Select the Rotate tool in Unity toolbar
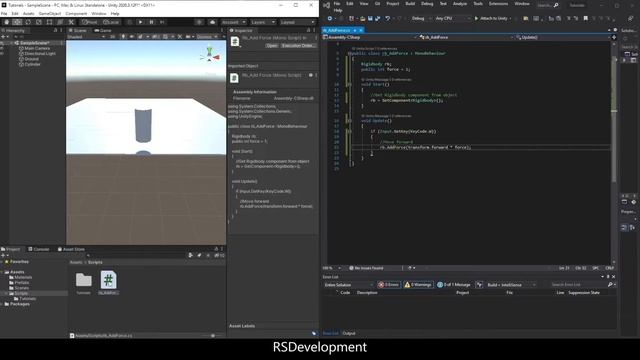Screen dimensions: 640x360 (x=28, y=22)
